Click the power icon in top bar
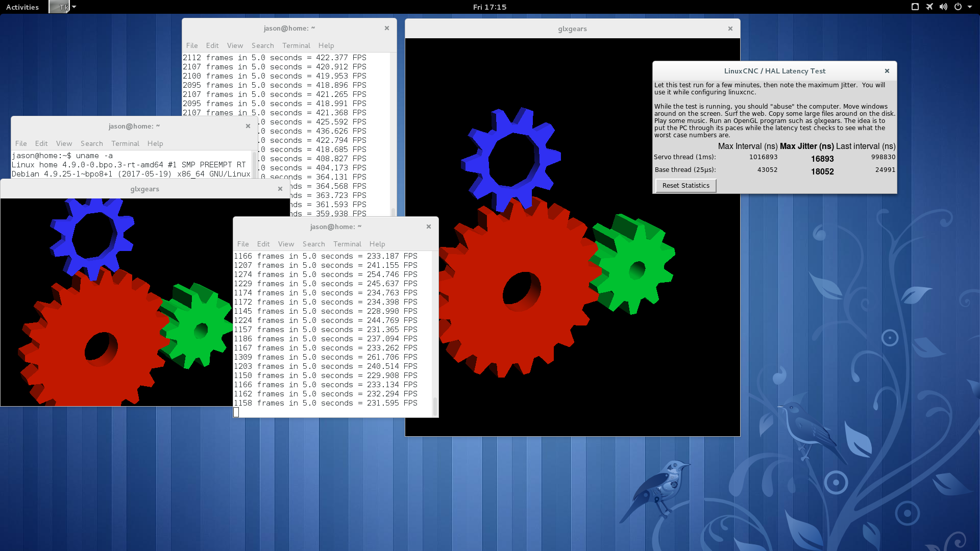The height and width of the screenshot is (551, 980). click(x=958, y=7)
